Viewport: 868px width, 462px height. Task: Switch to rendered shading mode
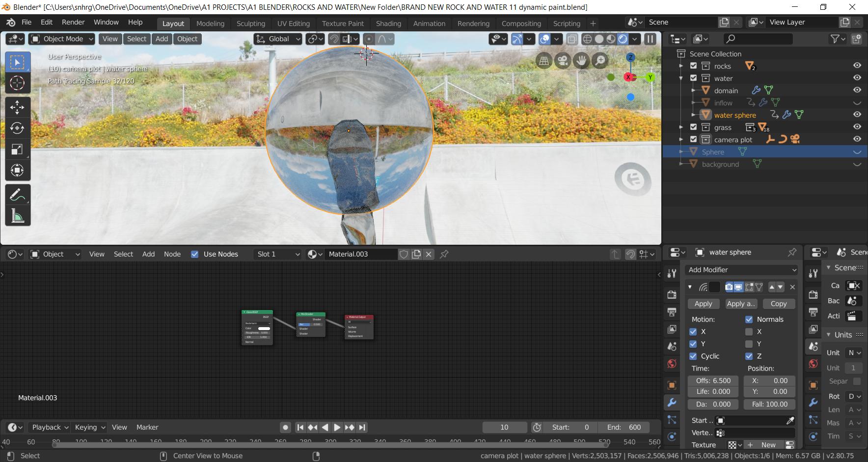point(623,39)
